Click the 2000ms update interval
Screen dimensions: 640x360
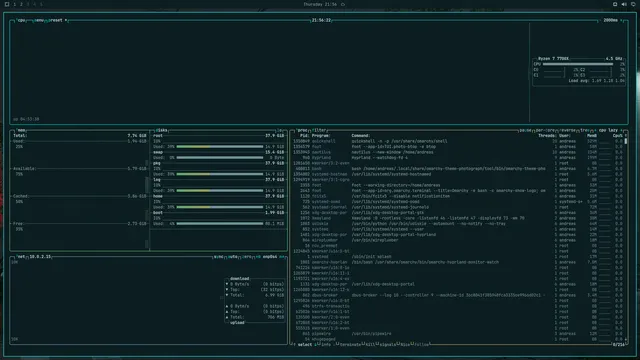click(611, 20)
